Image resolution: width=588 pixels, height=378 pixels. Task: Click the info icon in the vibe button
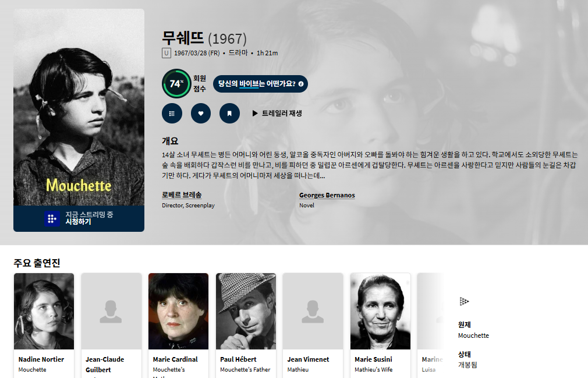(301, 84)
